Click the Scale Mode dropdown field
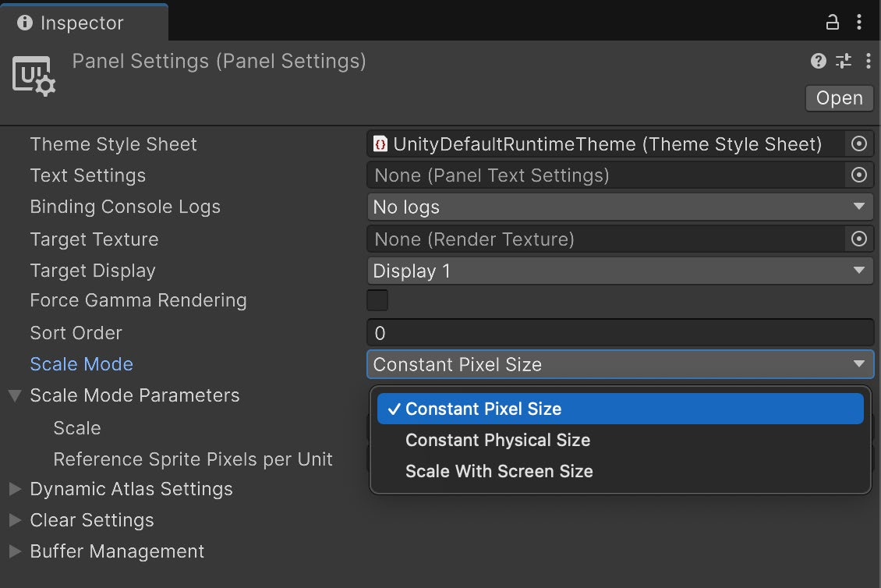The width and height of the screenshot is (881, 588). (621, 364)
